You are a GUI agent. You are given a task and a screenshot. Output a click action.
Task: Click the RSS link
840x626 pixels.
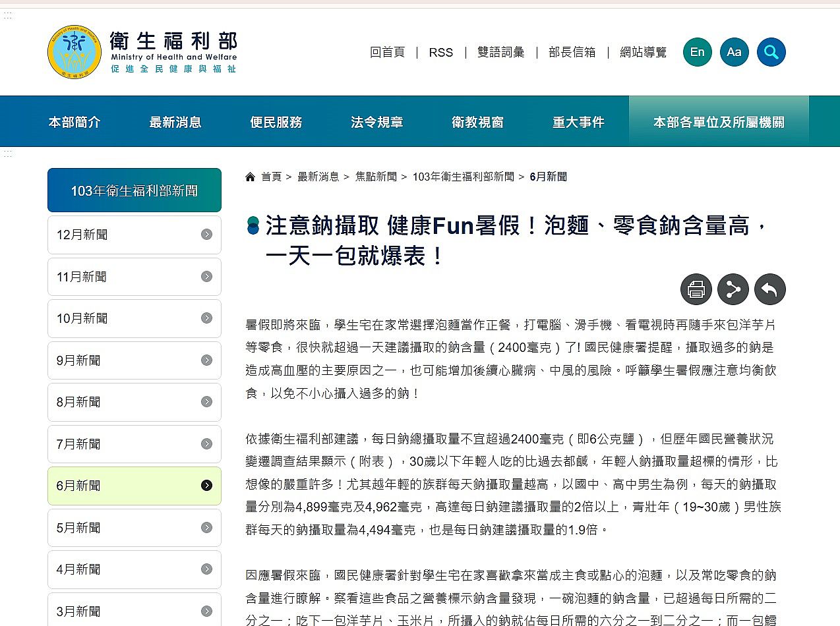click(440, 52)
